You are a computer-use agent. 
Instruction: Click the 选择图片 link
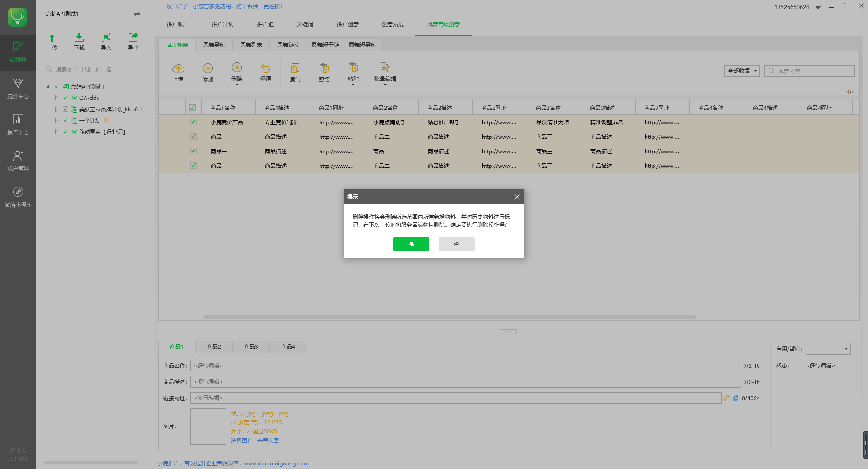(x=241, y=441)
